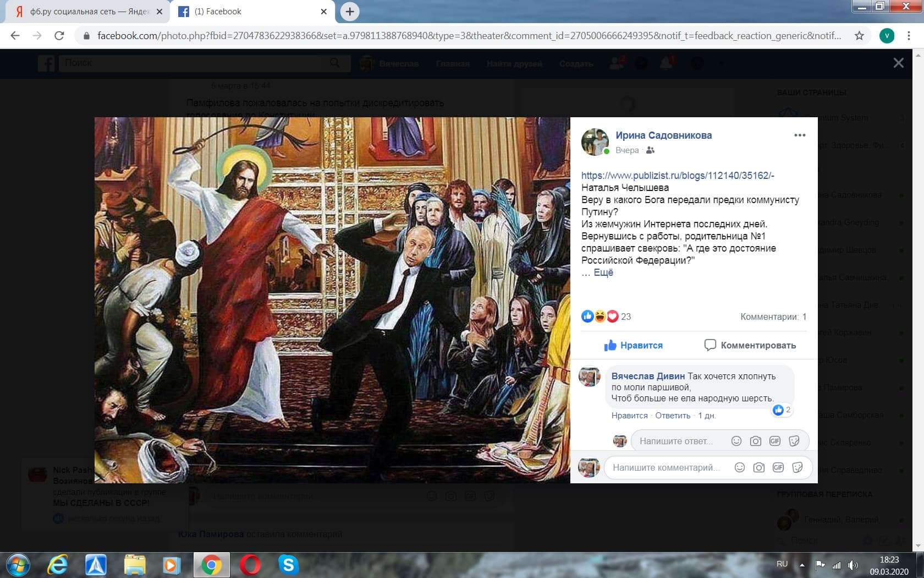The image size is (924, 578).
Task: Click the Комментировать button
Action: coord(750,345)
